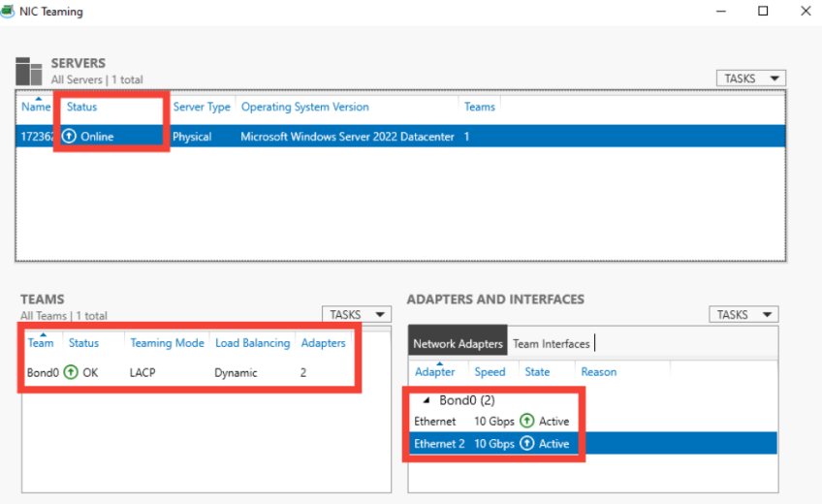The width and height of the screenshot is (822, 504).
Task: Maximize the NIC Teaming window
Action: point(763,12)
